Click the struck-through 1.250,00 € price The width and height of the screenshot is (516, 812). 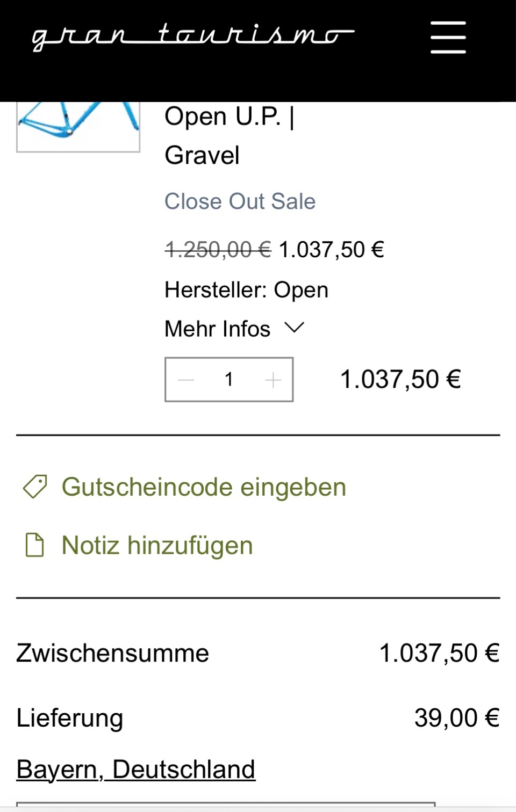click(x=218, y=250)
